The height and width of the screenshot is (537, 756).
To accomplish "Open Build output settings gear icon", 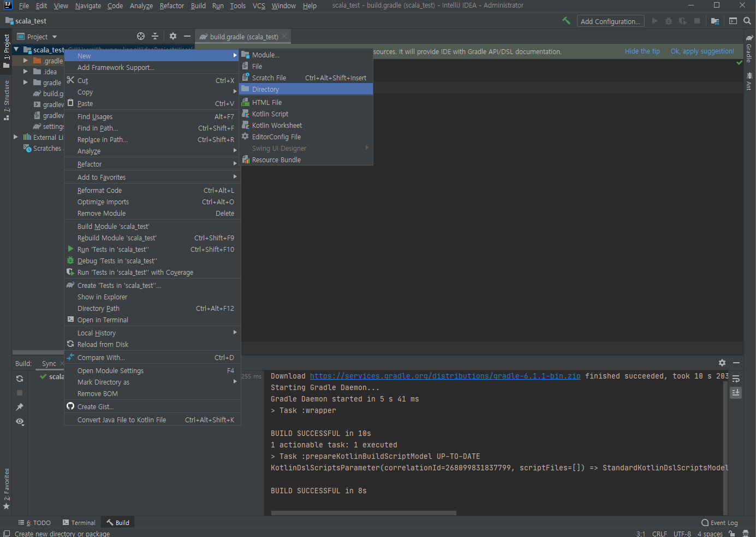I will [722, 363].
